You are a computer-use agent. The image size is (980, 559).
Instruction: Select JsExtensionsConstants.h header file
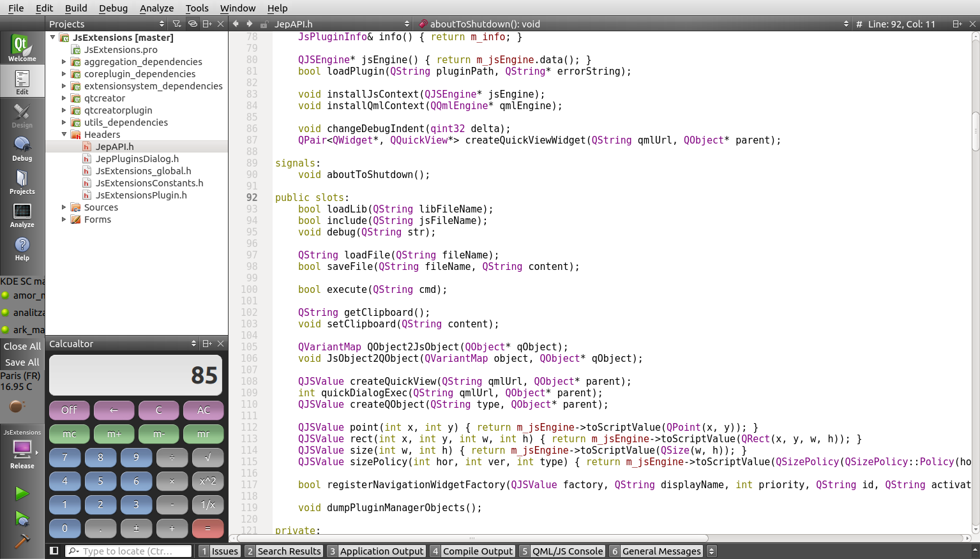[x=149, y=183]
